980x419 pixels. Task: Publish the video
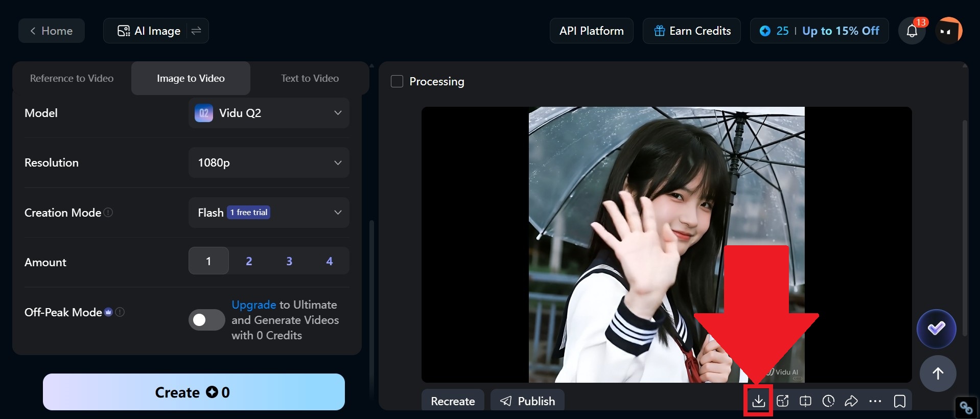(527, 401)
